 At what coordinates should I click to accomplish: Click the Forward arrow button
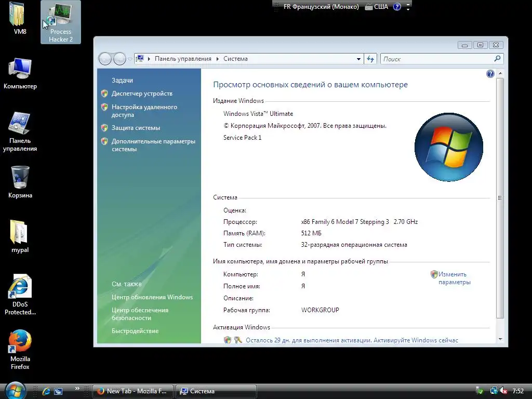(119, 59)
